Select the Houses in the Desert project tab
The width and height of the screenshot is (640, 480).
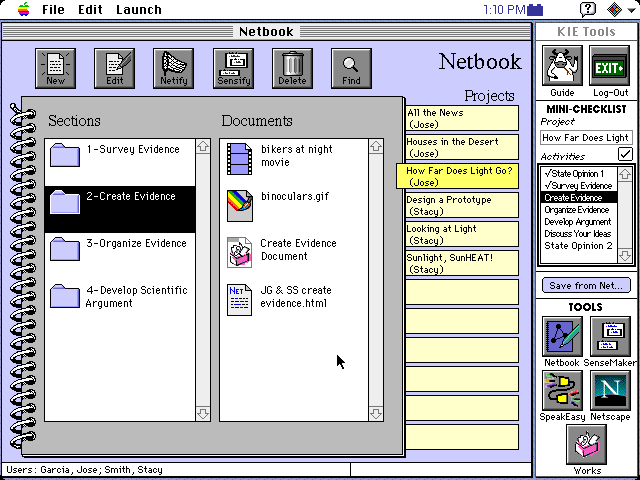click(462, 147)
